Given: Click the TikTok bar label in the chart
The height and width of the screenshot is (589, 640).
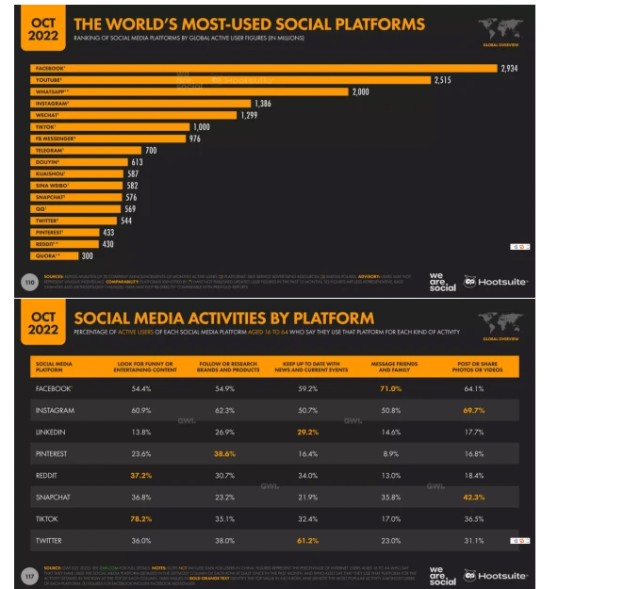Looking at the screenshot, I should tap(45, 127).
